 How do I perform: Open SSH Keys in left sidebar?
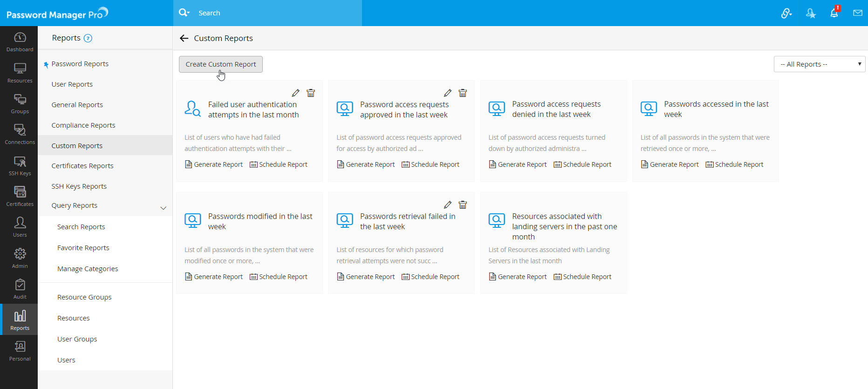[x=20, y=166]
